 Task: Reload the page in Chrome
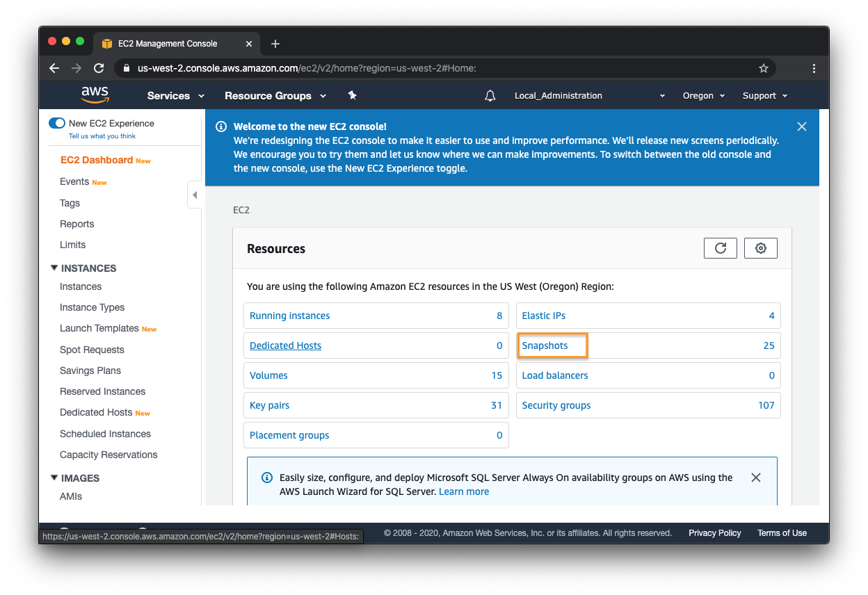pyautogui.click(x=99, y=68)
